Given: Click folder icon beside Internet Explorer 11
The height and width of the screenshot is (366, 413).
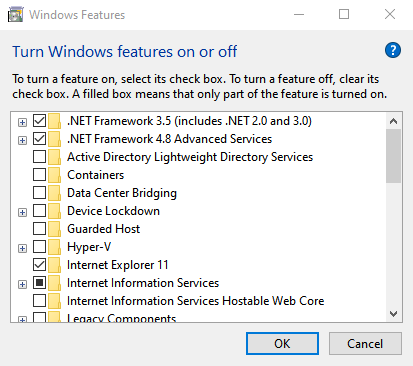Looking at the screenshot, I should (55, 265).
